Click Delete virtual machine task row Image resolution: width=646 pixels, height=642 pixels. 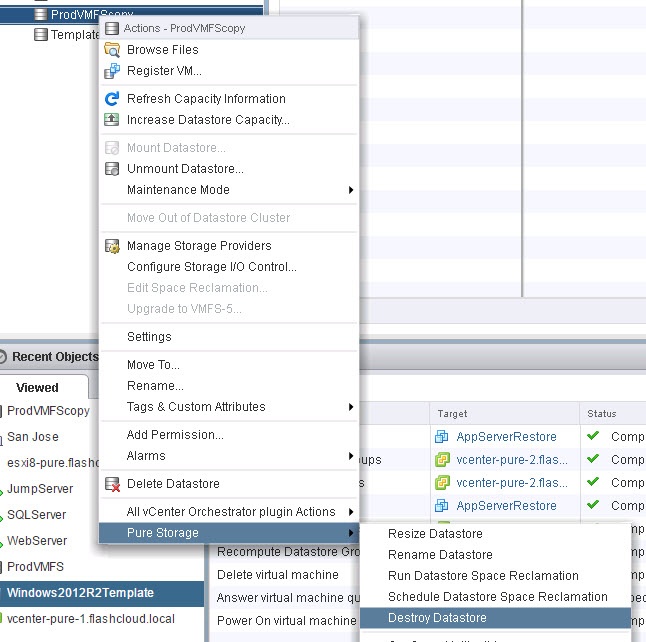coord(278,574)
